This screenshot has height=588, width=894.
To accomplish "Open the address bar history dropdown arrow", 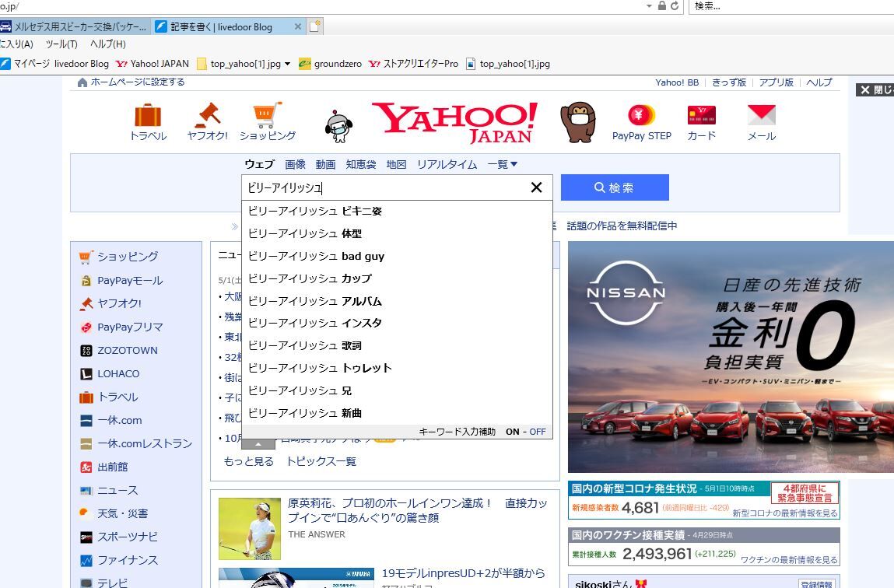I will [649, 5].
